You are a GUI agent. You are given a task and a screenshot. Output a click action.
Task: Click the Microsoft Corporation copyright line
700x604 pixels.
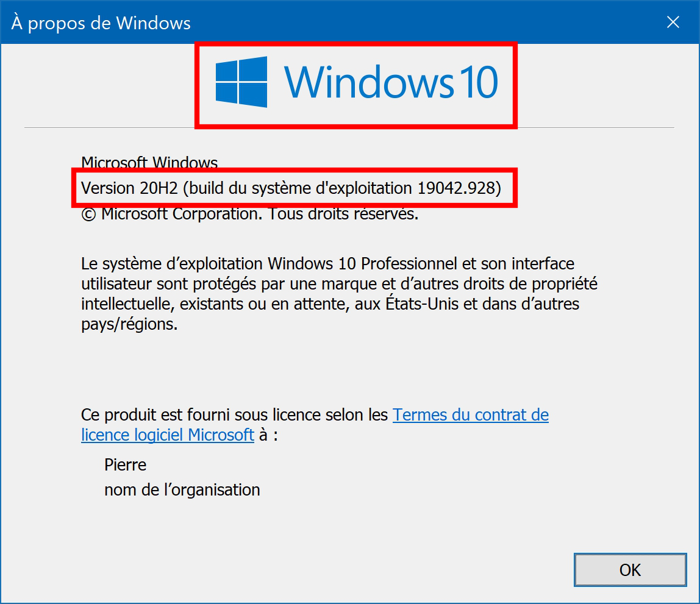coord(249,214)
